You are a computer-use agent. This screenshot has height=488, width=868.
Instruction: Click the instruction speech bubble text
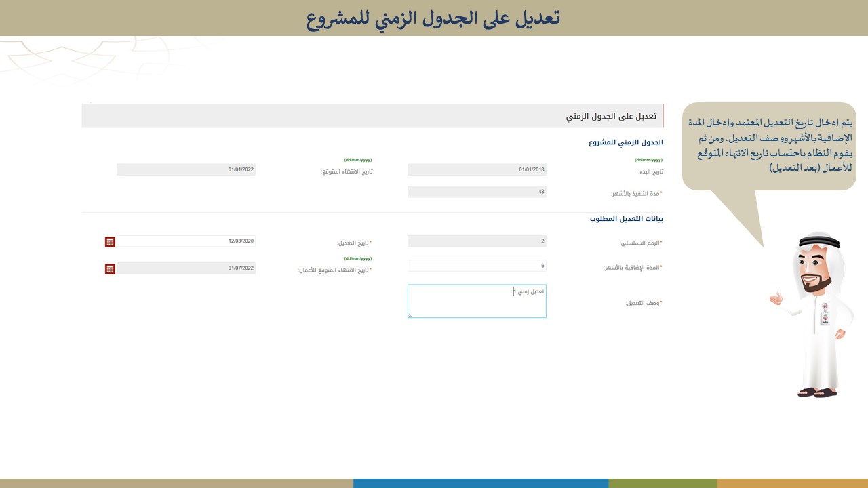[769, 146]
